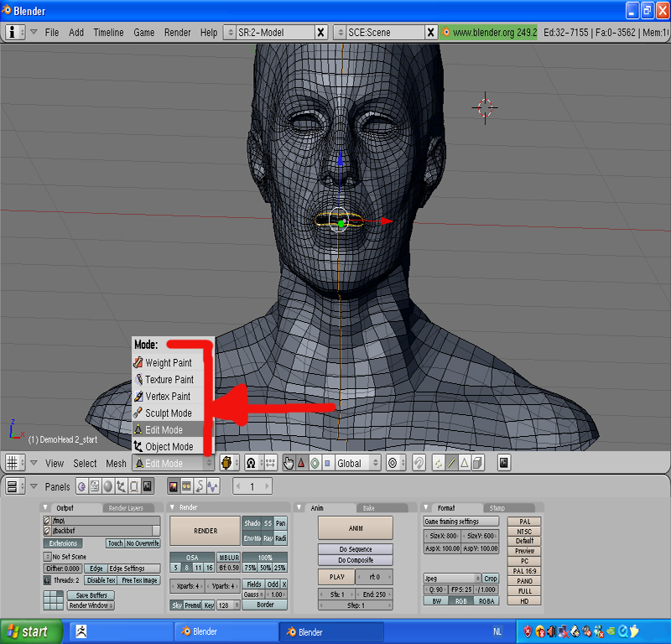Toggle the OSA antialiasing button

click(x=192, y=557)
